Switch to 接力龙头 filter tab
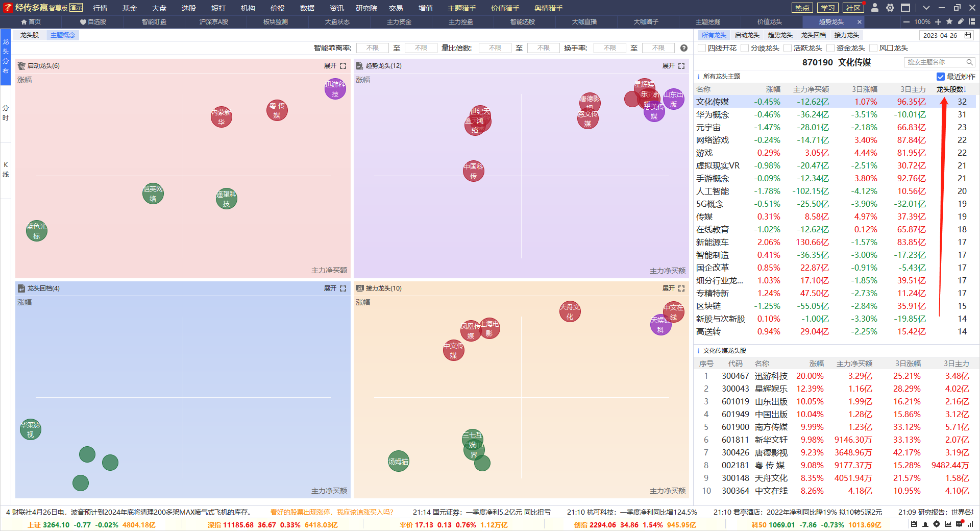This screenshot has width=980, height=531. 847,35
